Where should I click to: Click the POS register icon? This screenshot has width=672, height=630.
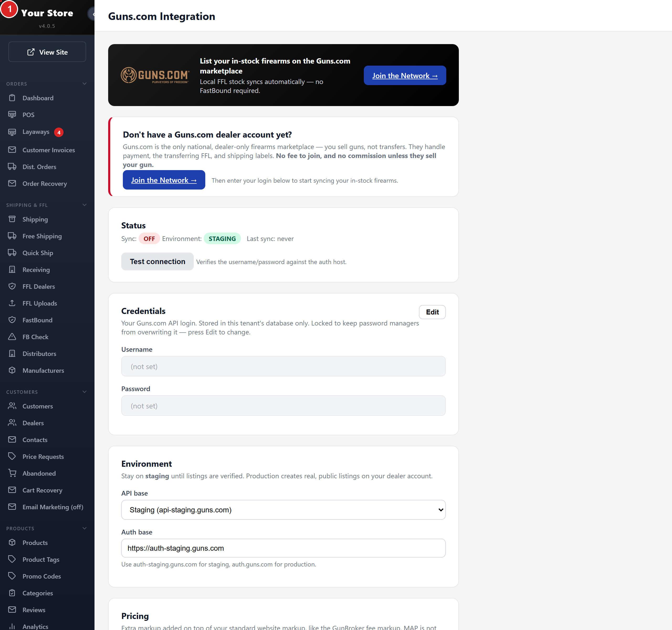click(12, 114)
